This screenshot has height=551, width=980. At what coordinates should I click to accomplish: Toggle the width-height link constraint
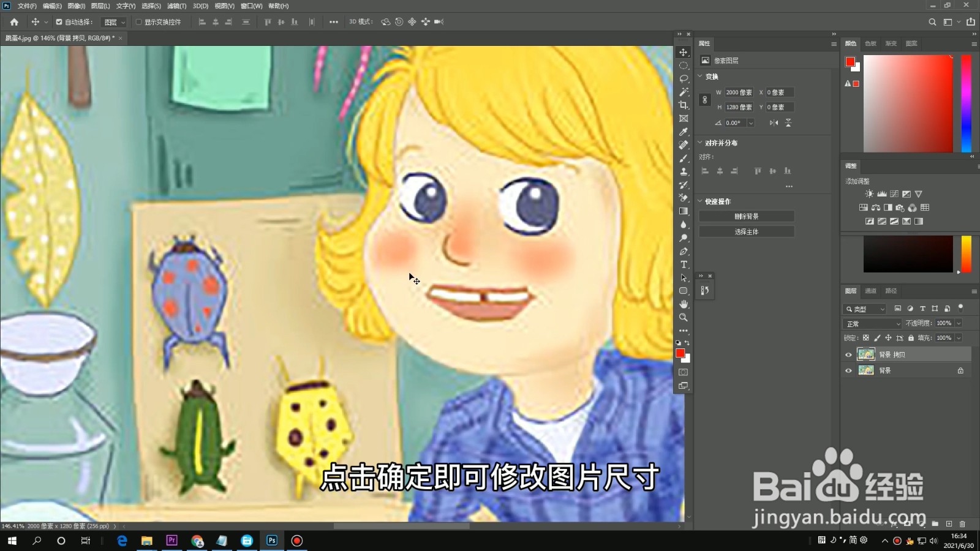pos(705,100)
